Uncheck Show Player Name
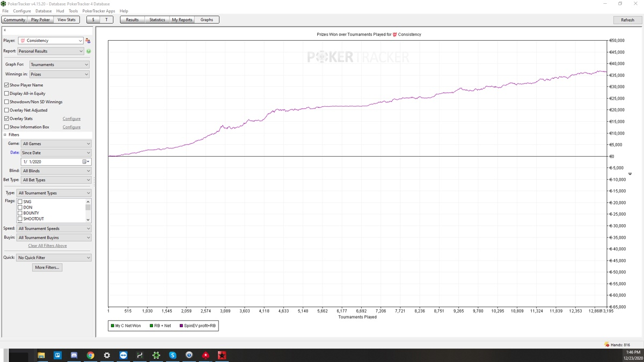Image resolution: width=644 pixels, height=362 pixels. (6, 85)
